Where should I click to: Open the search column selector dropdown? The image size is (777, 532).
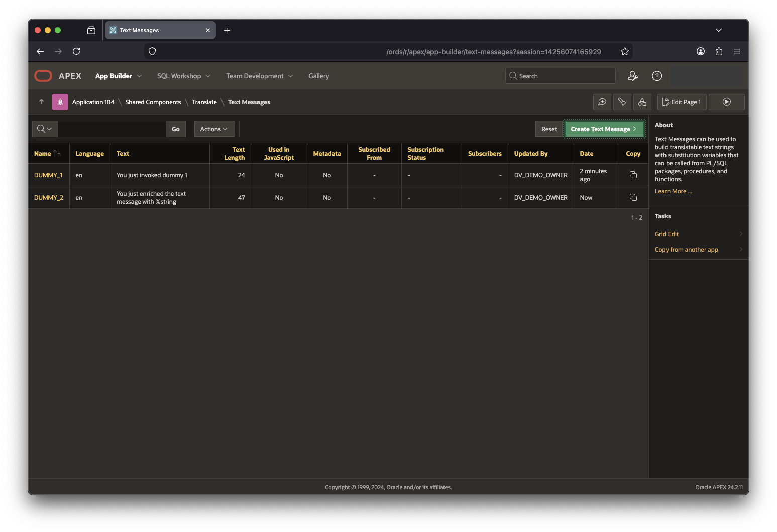tap(45, 129)
